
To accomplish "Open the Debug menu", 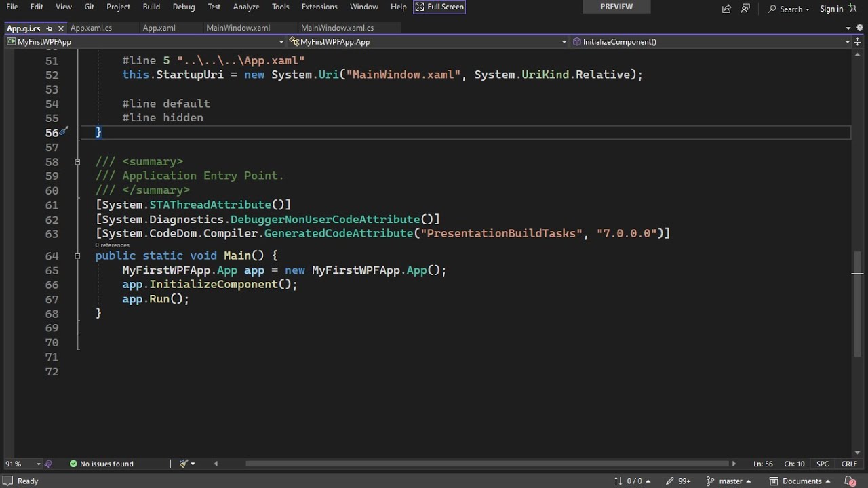I will click(x=184, y=7).
